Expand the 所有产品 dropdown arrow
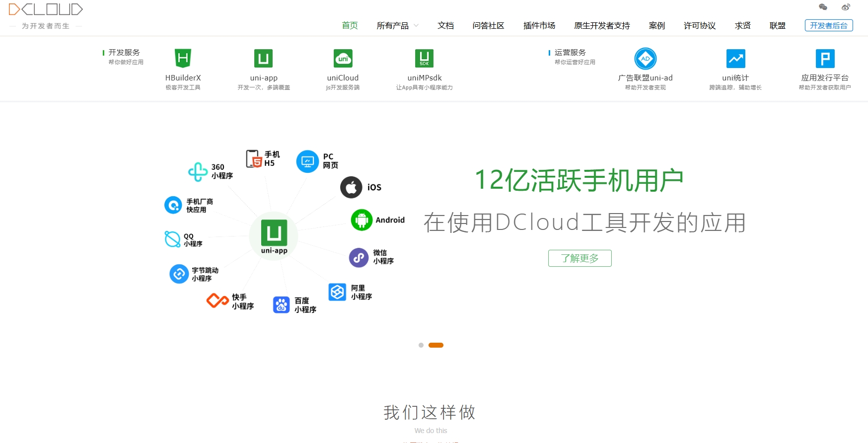 (416, 25)
